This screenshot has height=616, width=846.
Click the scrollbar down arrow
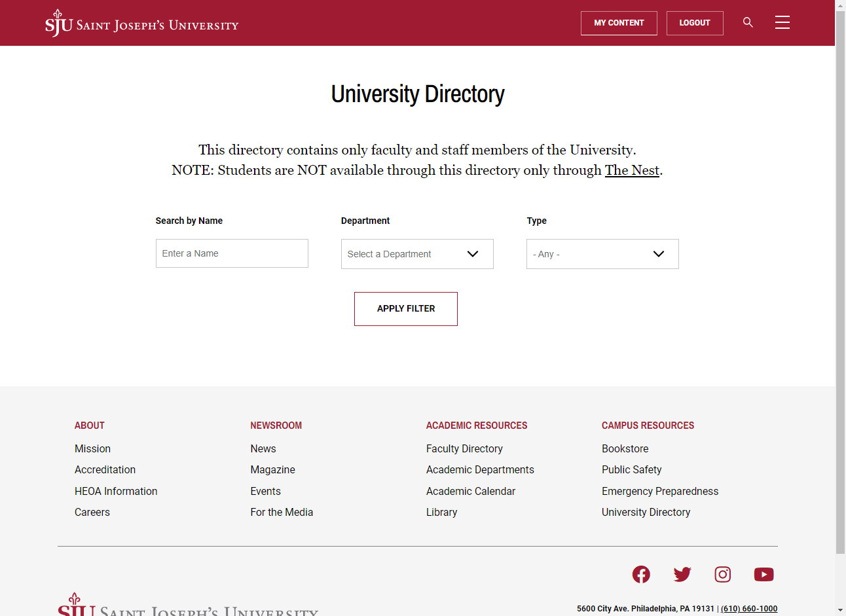(x=841, y=611)
